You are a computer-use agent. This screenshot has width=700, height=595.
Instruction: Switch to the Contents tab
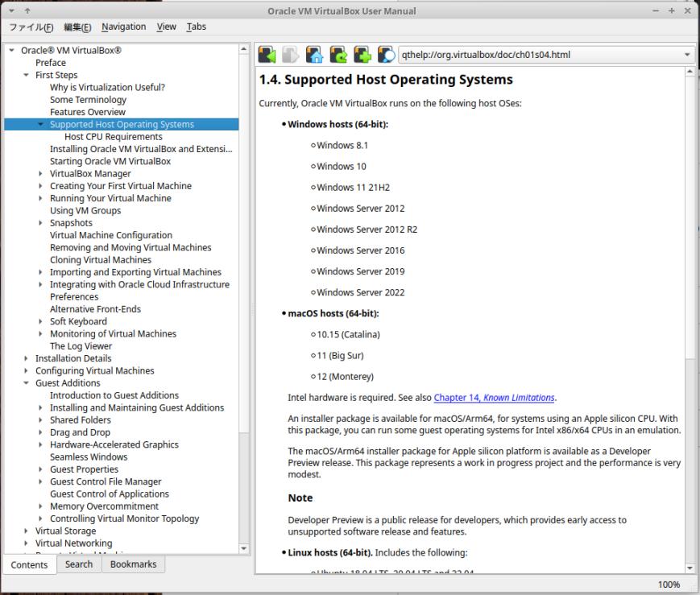point(30,564)
